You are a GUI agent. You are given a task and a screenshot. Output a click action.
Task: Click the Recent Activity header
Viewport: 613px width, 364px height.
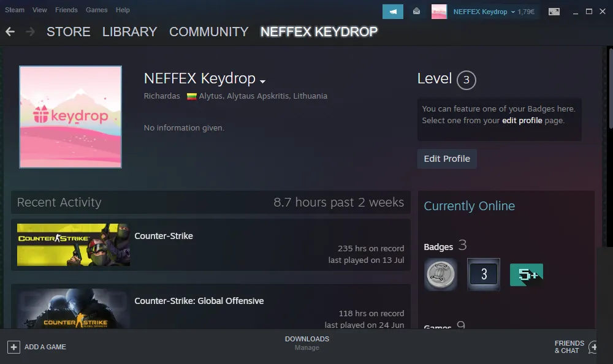tap(59, 202)
